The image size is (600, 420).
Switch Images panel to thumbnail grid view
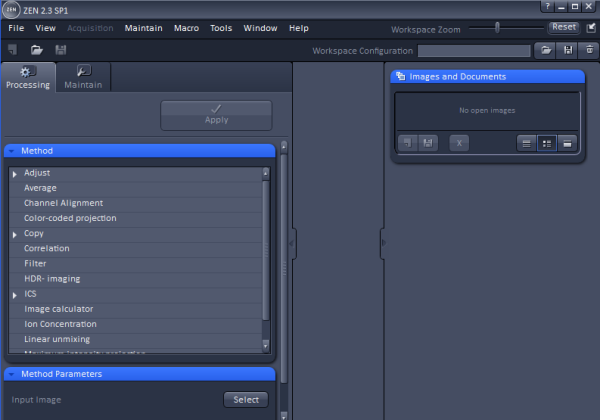pos(547,143)
